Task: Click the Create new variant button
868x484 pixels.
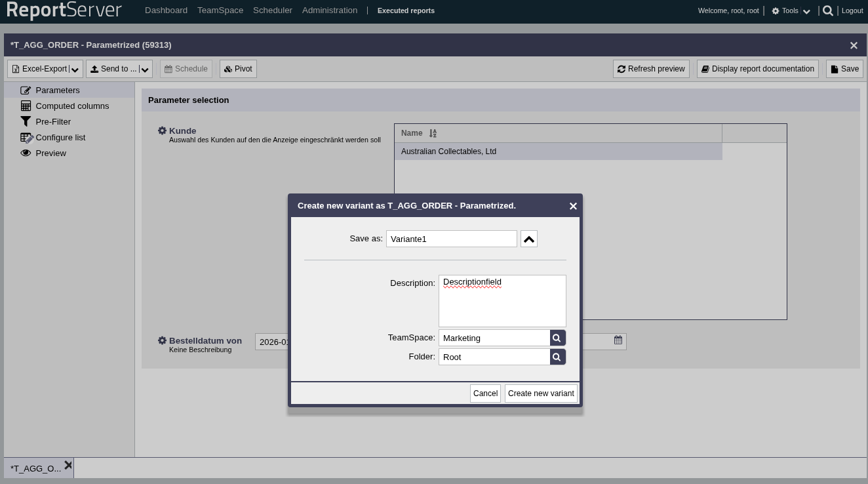Action: (x=541, y=393)
